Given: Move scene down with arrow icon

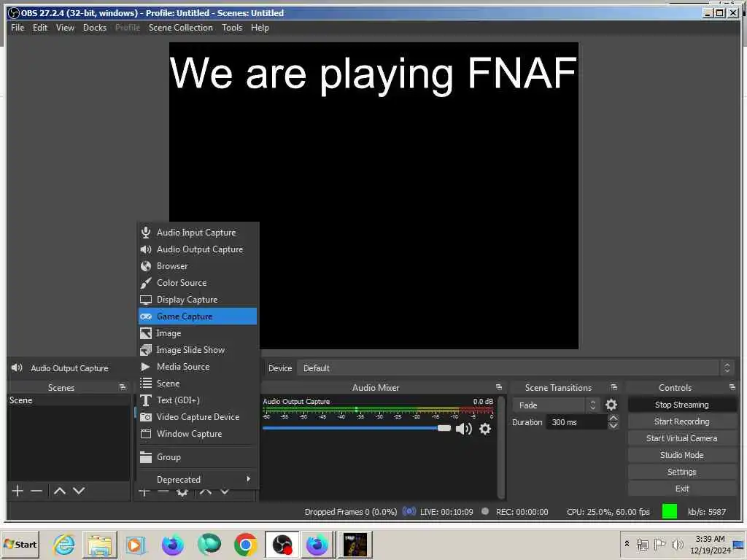Looking at the screenshot, I should pyautogui.click(x=79, y=491).
